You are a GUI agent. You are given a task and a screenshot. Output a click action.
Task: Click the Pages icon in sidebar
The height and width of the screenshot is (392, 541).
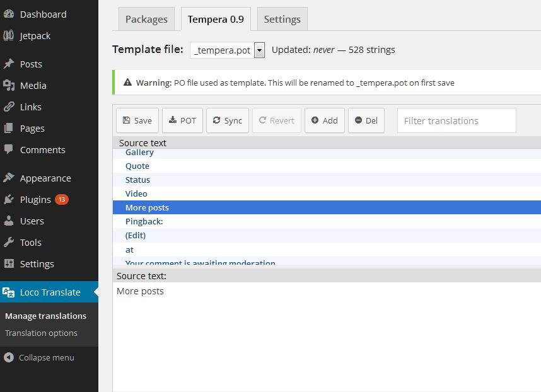coord(9,129)
